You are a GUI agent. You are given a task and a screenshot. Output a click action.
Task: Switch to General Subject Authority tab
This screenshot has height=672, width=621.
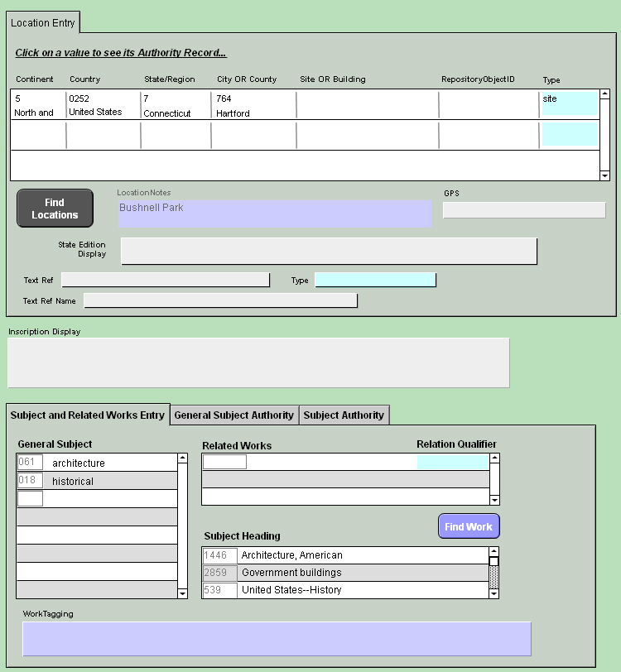[233, 415]
